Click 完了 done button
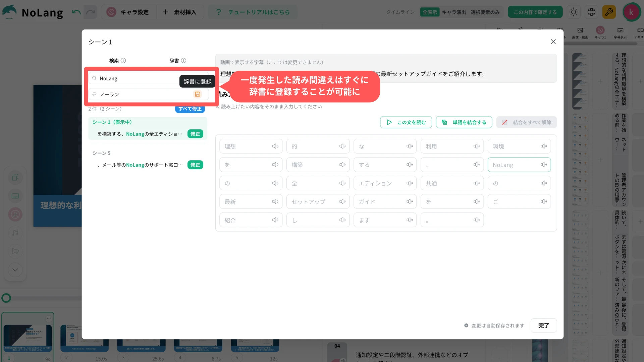The image size is (644, 362). [x=544, y=325]
